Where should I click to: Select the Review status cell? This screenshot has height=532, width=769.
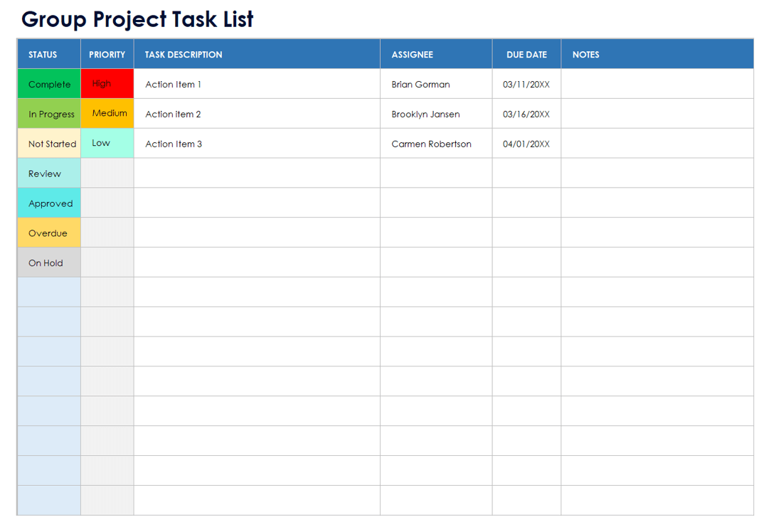[x=49, y=174]
